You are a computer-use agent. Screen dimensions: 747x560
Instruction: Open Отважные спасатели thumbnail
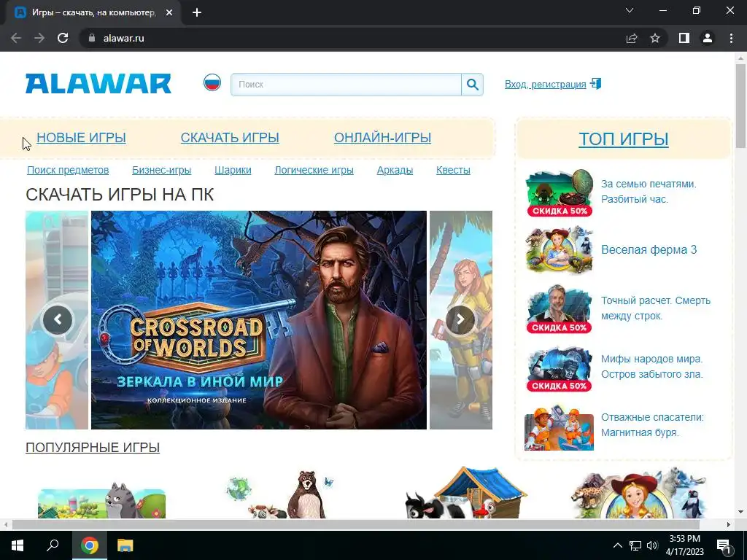560,427
